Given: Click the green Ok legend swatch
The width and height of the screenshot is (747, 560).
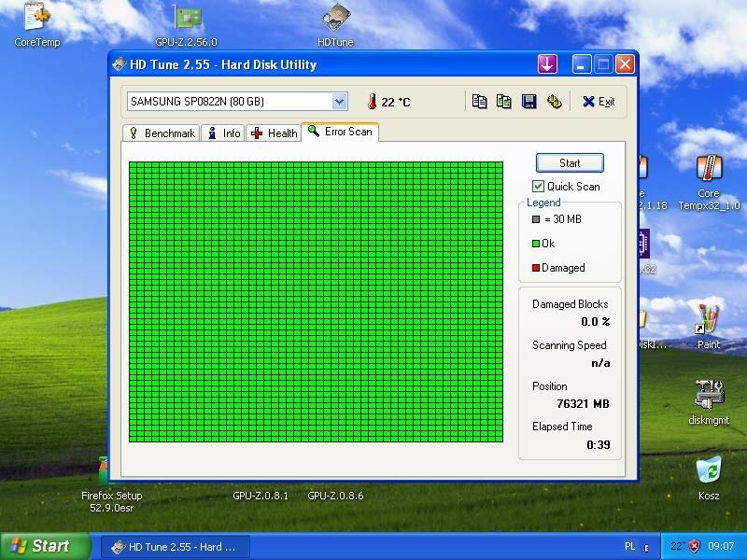Looking at the screenshot, I should click(535, 244).
